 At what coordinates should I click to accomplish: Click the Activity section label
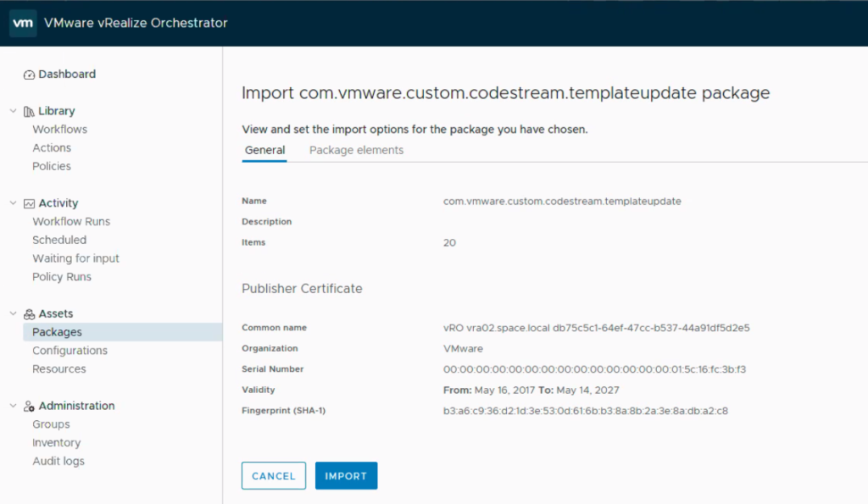58,203
